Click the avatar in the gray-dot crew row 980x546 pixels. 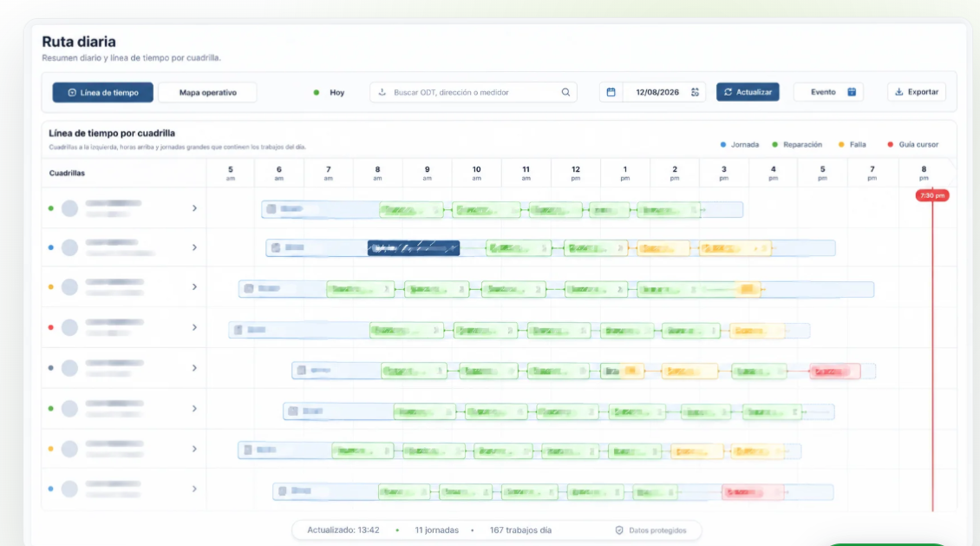[x=70, y=368]
